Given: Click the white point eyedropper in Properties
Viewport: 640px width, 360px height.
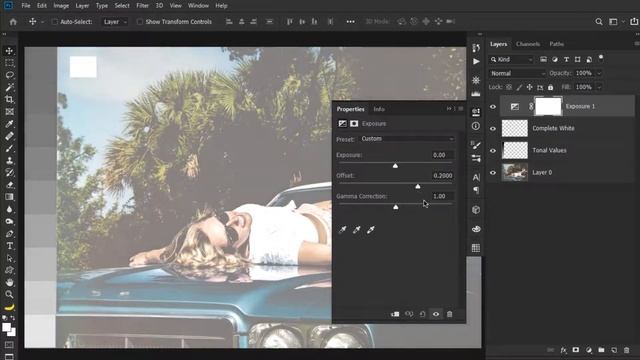Looking at the screenshot, I should coord(371,230).
